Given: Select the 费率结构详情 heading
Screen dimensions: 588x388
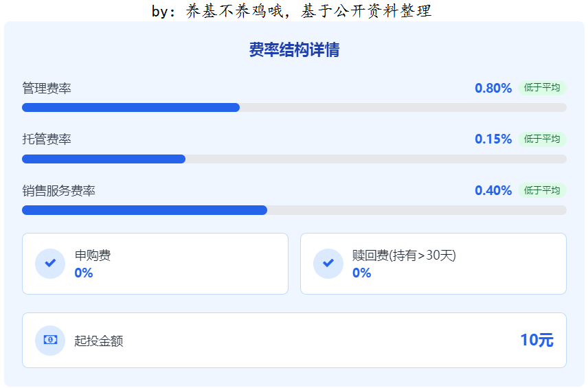Looking at the screenshot, I should [x=294, y=50].
